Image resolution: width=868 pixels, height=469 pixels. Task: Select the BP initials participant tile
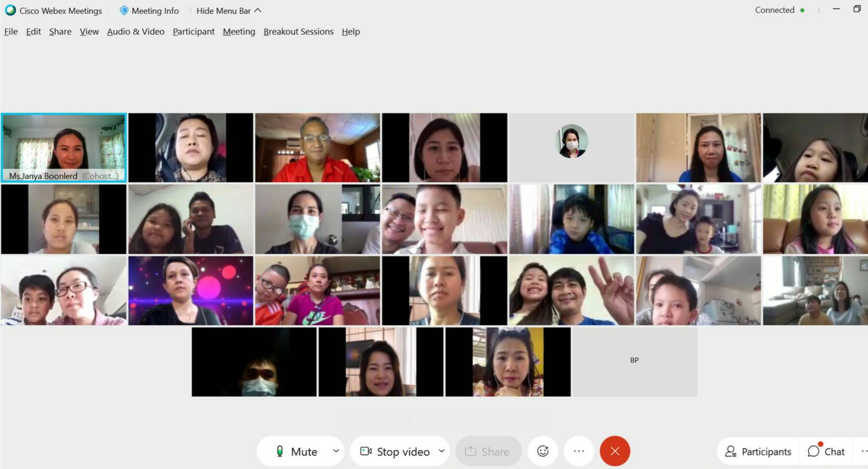pyautogui.click(x=635, y=362)
